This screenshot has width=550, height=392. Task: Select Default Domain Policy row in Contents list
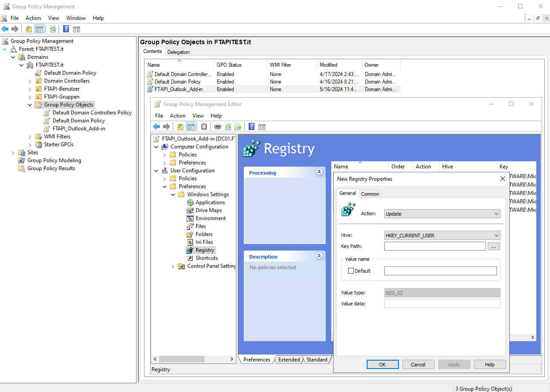273,82
